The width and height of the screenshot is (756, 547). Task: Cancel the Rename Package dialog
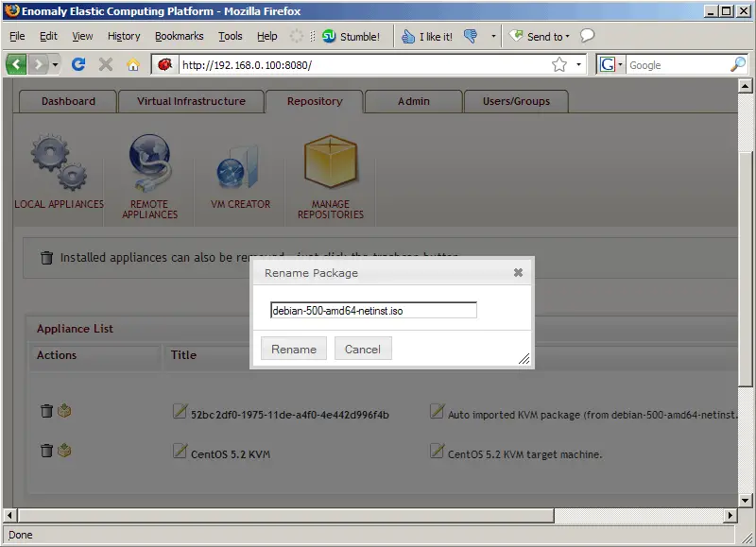(x=362, y=349)
